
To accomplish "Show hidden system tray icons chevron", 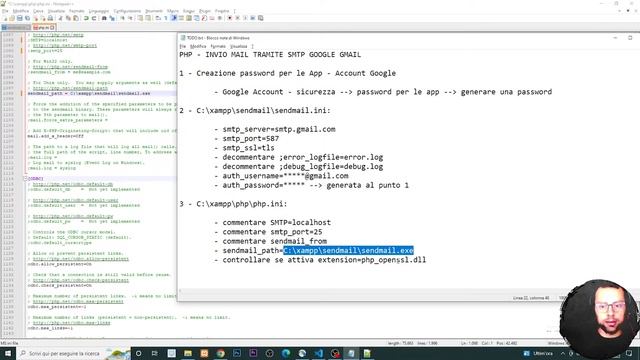I will coord(563,353).
